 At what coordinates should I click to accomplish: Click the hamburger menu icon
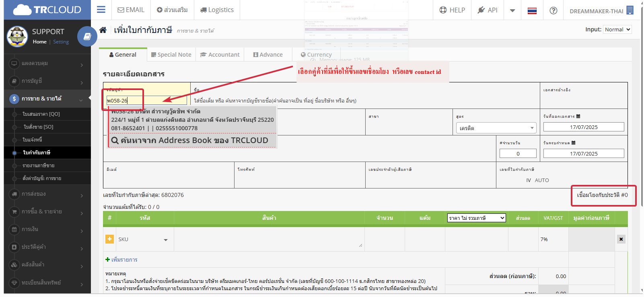pos(101,10)
